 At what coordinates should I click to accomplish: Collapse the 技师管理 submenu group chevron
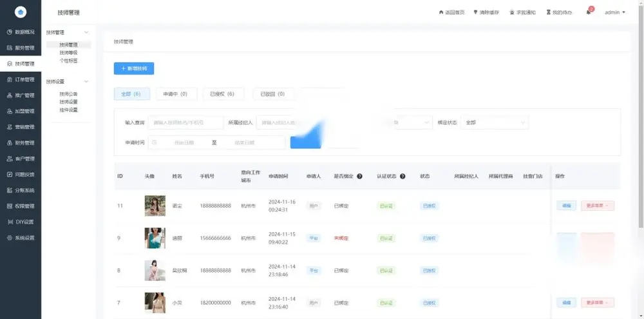coord(86,32)
